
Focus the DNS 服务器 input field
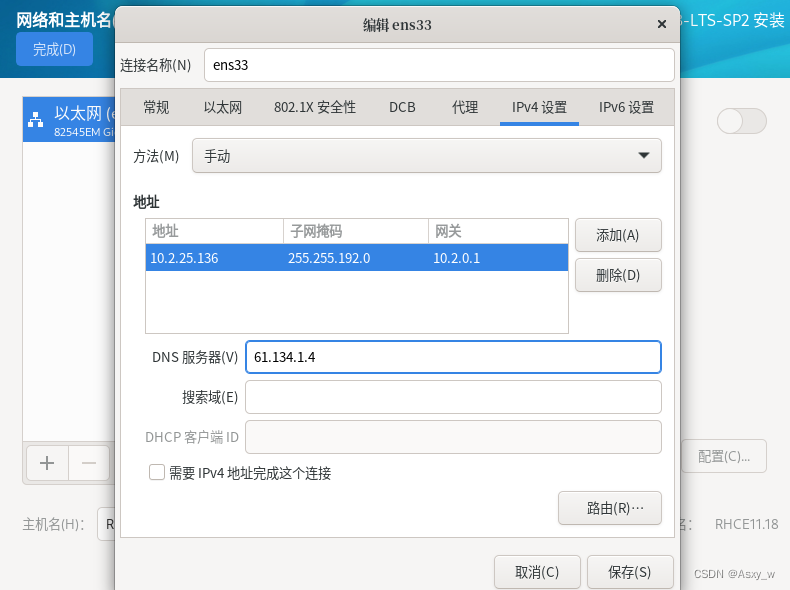(x=453, y=357)
